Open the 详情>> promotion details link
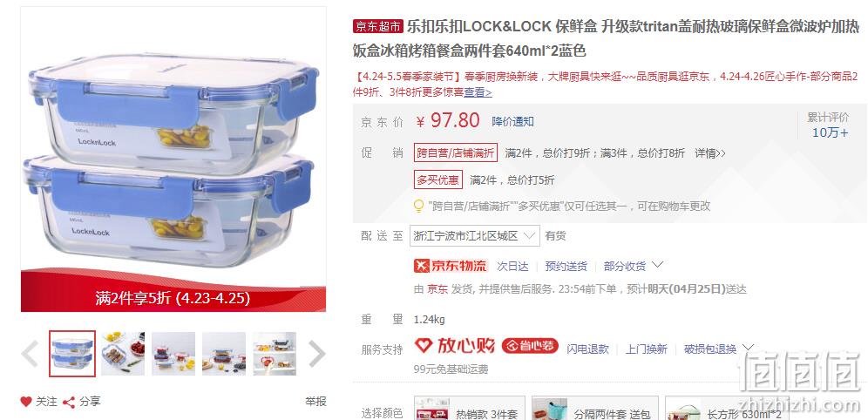The image size is (868, 420). click(710, 153)
